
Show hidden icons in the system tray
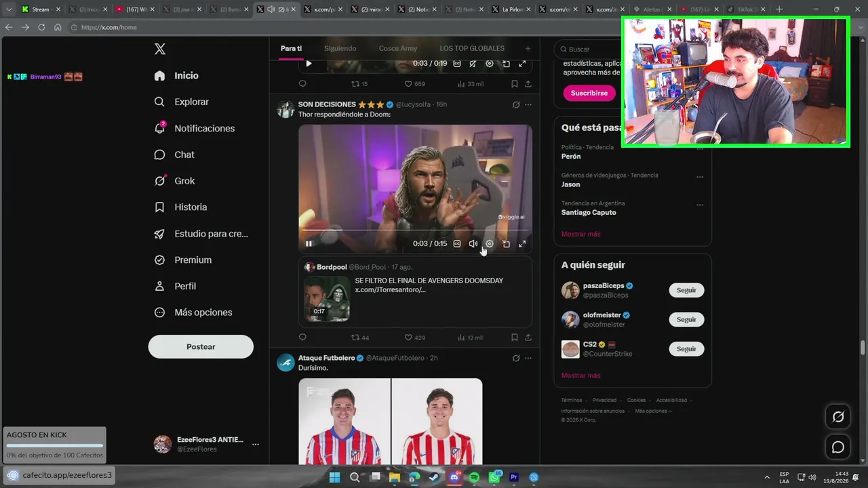click(x=767, y=477)
